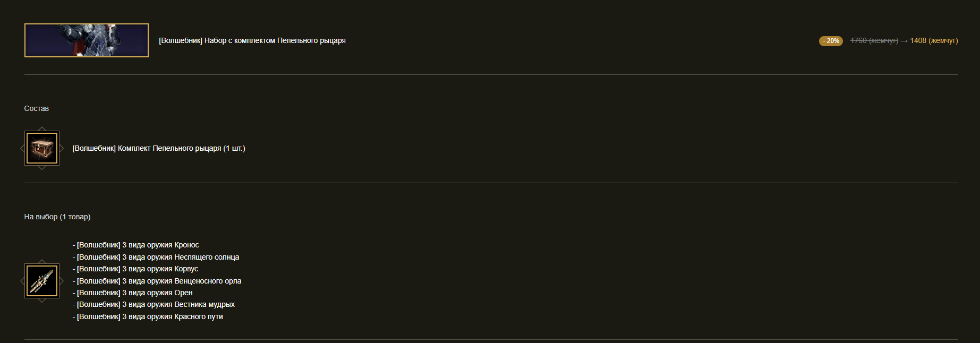This screenshot has height=343, width=980.
Task: Choose 3 вида оружия Неспящего солнца
Action: click(x=156, y=257)
